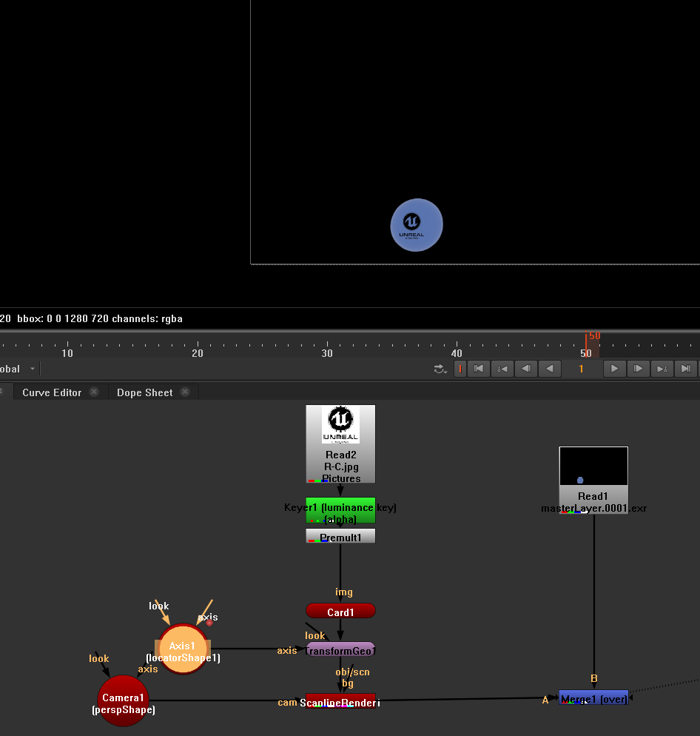
Task: Step forward one frame
Action: pyautogui.click(x=638, y=369)
